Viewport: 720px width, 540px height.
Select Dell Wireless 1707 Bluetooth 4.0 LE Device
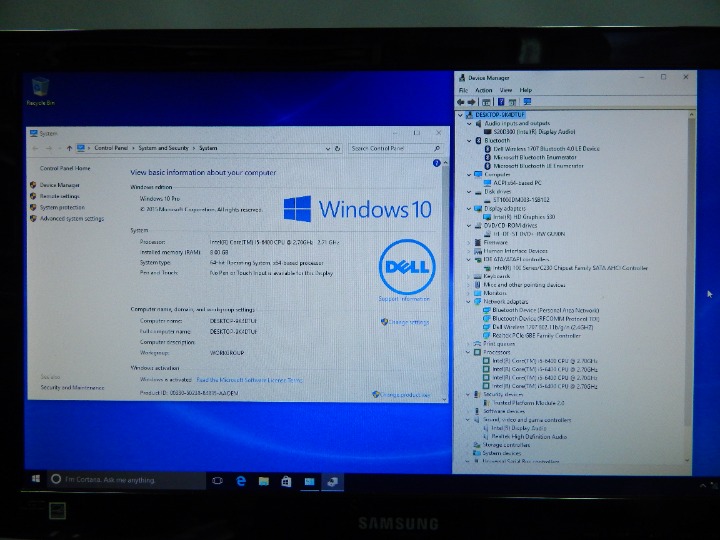click(546, 149)
